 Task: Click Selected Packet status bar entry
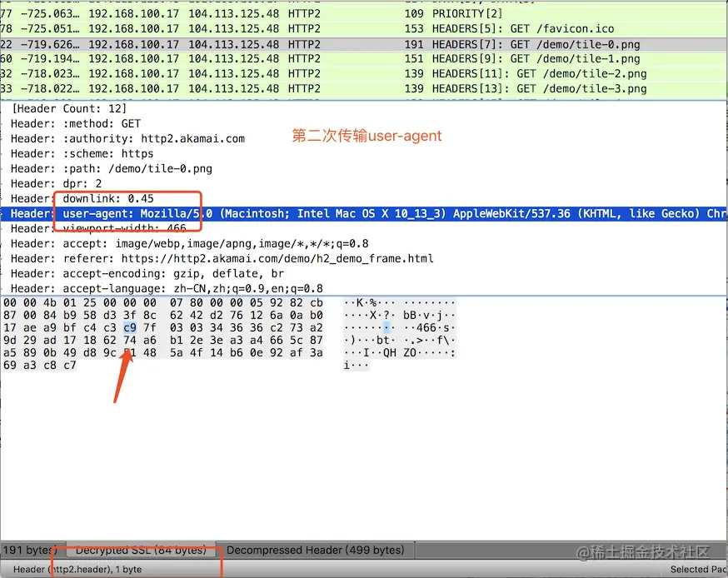pyautogui.click(x=698, y=569)
